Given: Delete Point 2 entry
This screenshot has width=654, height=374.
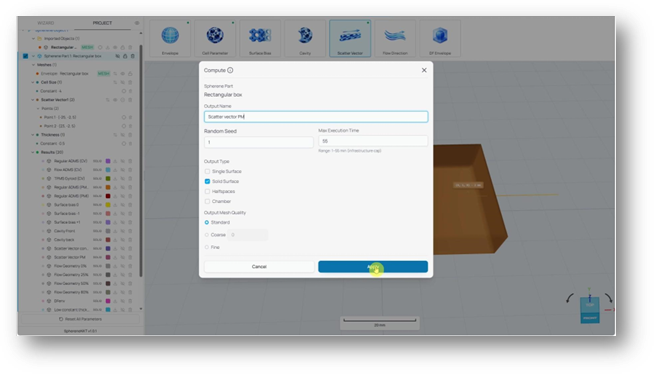Looking at the screenshot, I should (x=130, y=126).
